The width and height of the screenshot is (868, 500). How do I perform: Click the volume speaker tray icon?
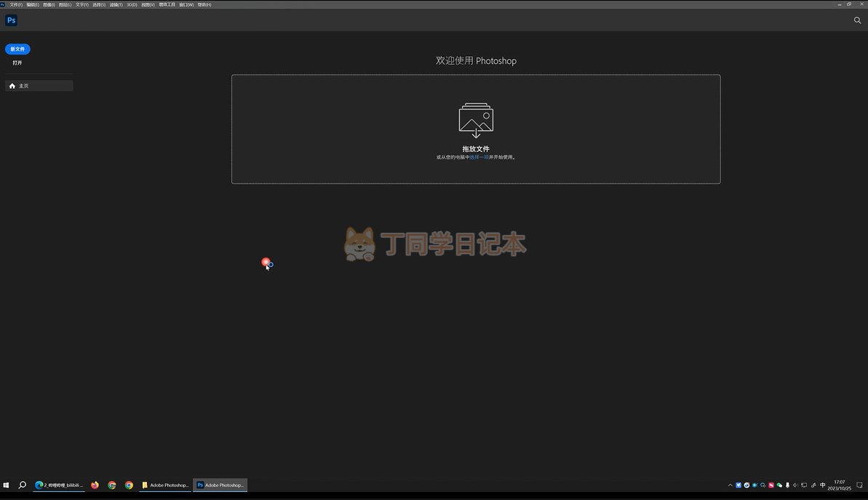(795, 485)
